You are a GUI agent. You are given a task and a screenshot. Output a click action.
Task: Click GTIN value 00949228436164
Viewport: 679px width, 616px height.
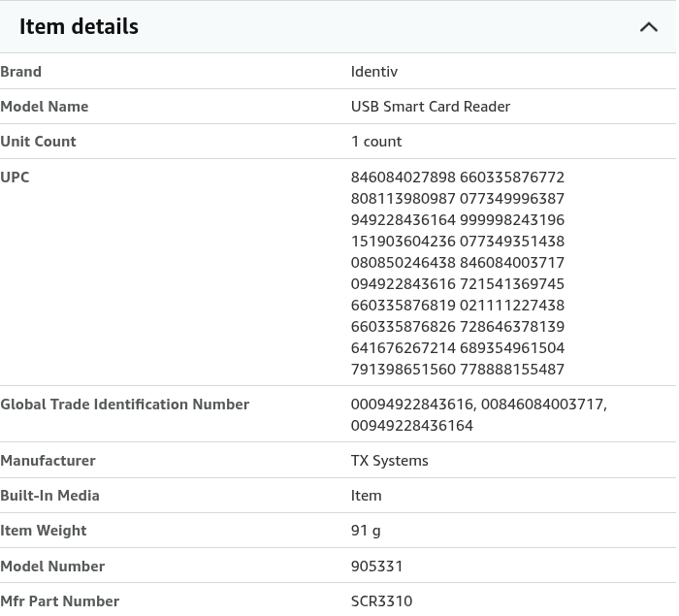click(x=412, y=426)
